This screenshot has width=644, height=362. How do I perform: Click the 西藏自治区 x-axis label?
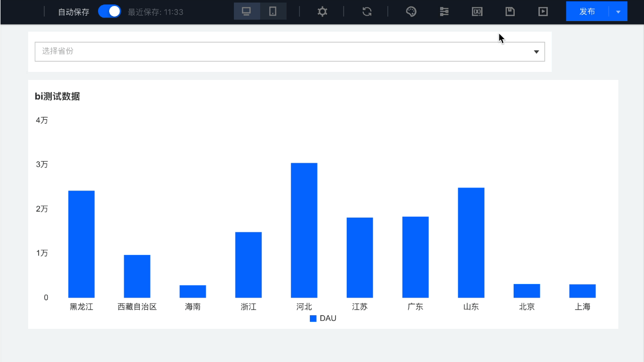(137, 306)
